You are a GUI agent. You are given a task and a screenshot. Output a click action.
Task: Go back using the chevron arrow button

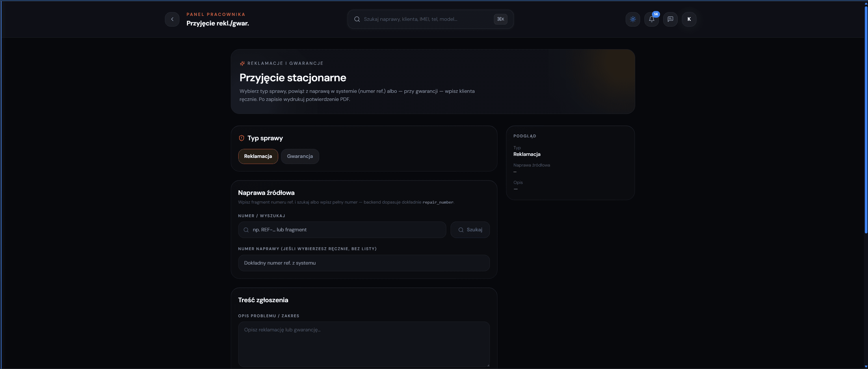pyautogui.click(x=172, y=19)
